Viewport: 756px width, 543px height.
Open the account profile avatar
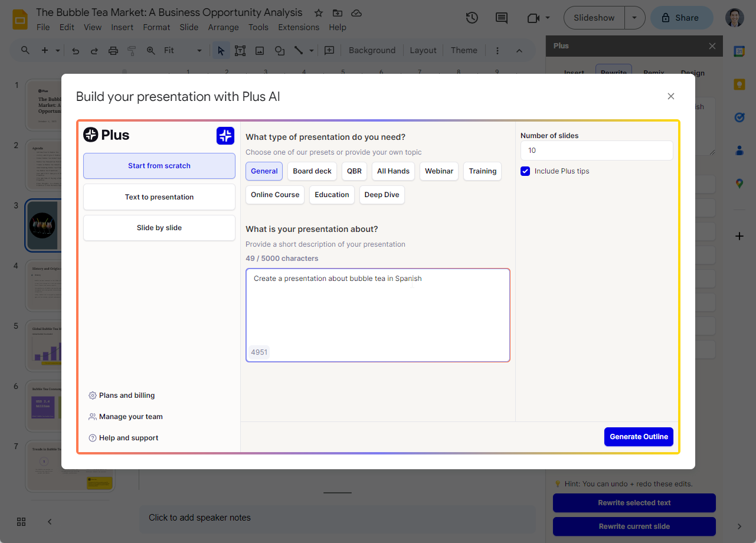click(735, 18)
